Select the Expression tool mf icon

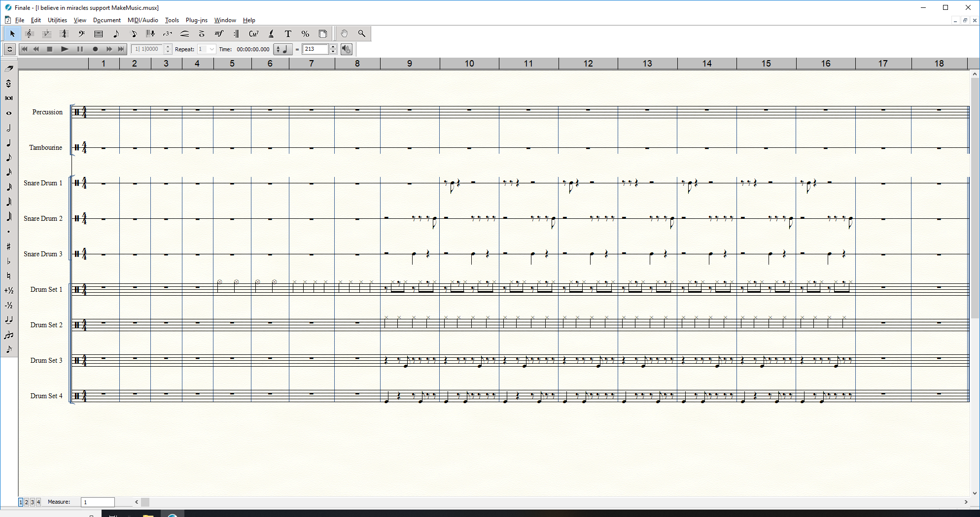tap(219, 34)
